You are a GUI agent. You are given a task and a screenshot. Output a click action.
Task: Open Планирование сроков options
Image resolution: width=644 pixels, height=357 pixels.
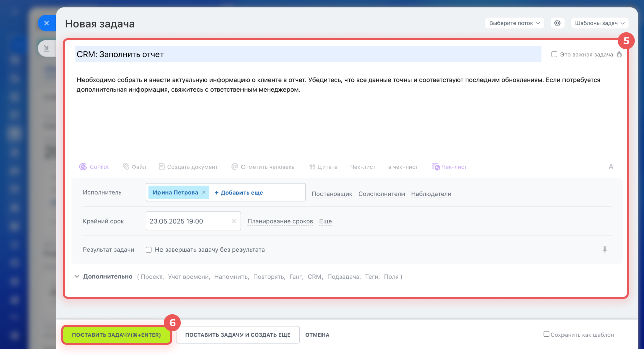point(280,221)
